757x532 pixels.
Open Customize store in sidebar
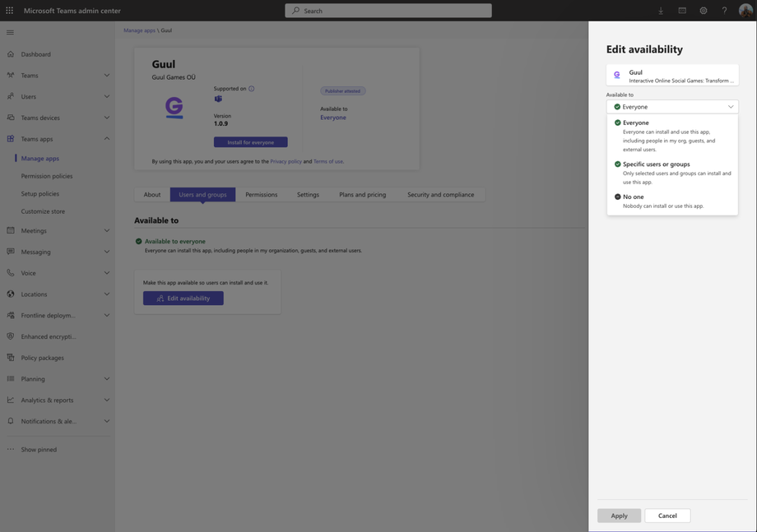click(x=43, y=211)
